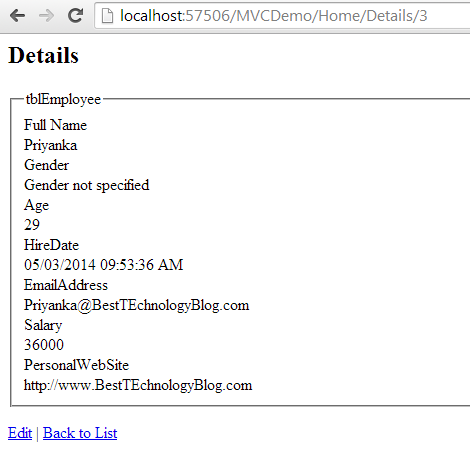
Task: Open the Edit link
Action: coord(20,433)
